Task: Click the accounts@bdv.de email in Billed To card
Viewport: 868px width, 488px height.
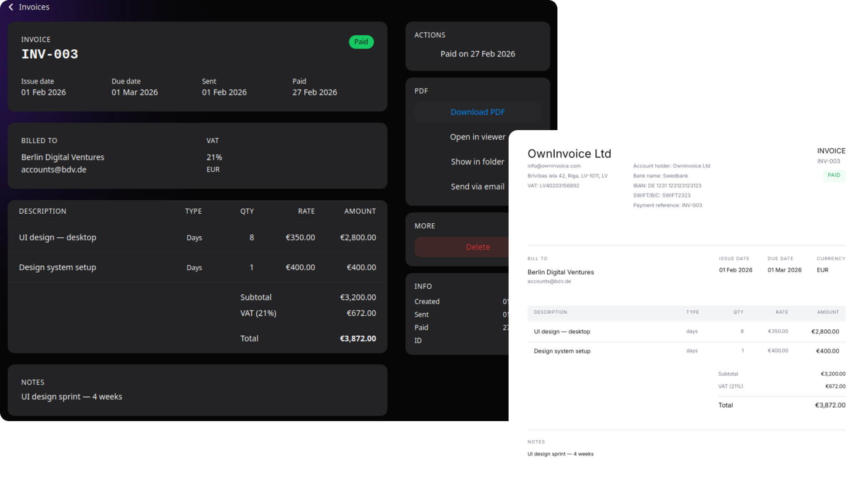Action: (54, 169)
